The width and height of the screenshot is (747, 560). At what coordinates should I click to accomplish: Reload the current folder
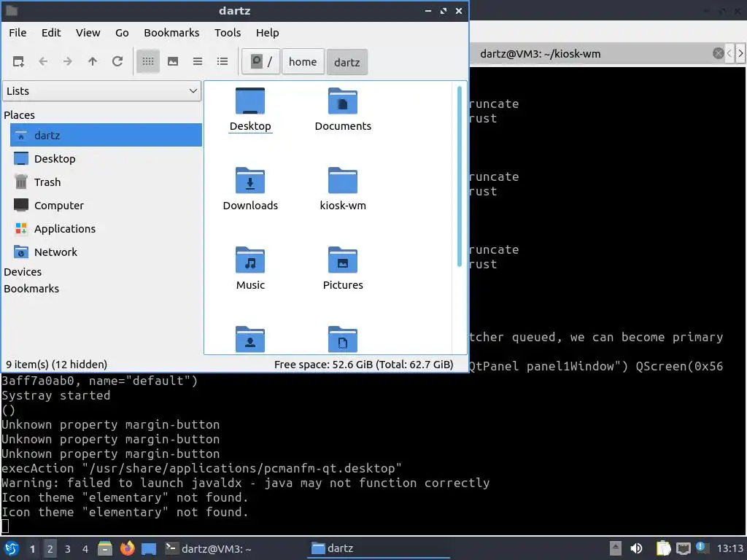(117, 61)
